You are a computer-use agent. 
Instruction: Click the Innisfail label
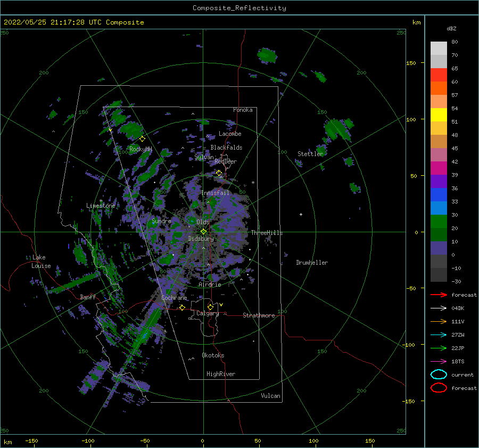[x=215, y=193]
